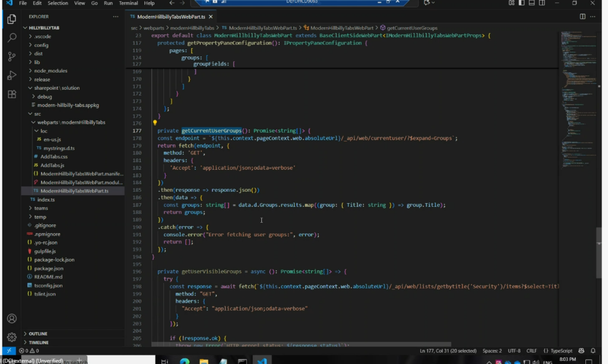The height and width of the screenshot is (364, 608).
Task: Collapse the src folder
Action: tap(37, 114)
